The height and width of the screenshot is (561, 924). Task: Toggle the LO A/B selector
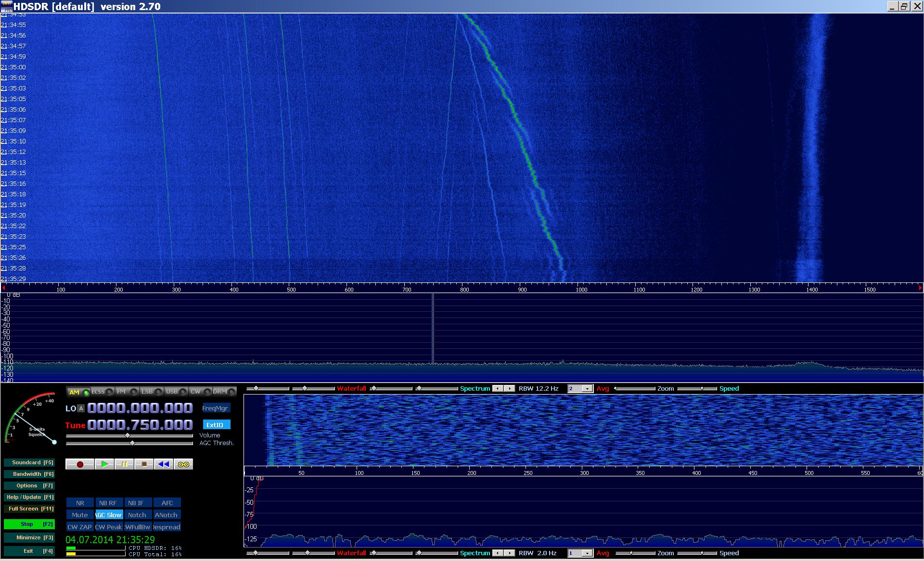[x=81, y=408]
